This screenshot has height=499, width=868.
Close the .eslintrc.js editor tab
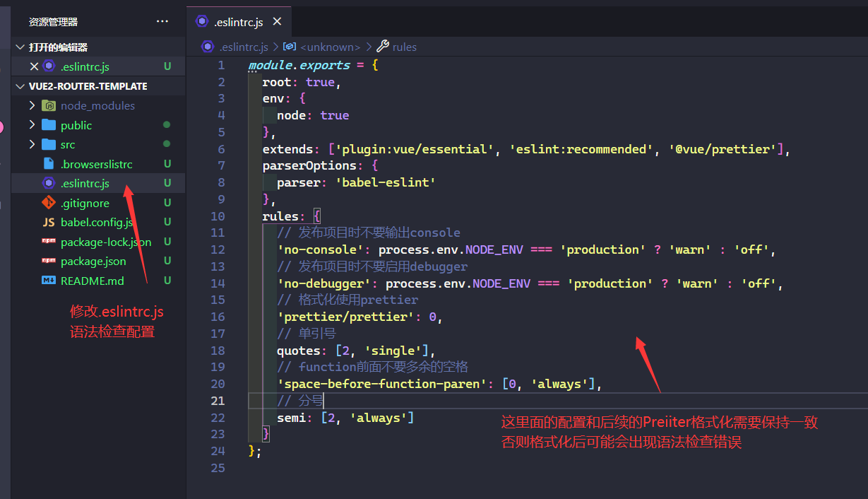tap(277, 22)
